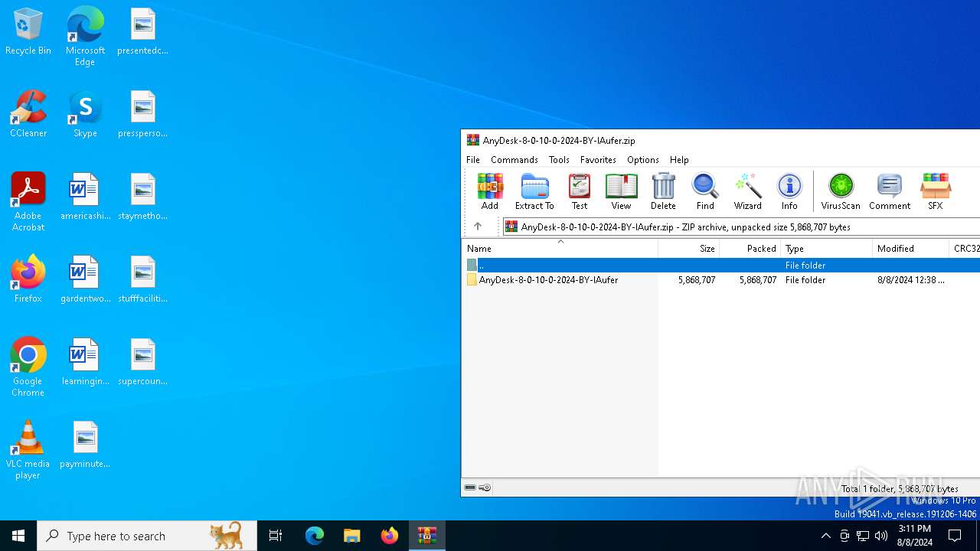The width and height of the screenshot is (980, 551).
Task: Run the Test archive tool
Action: tap(580, 191)
